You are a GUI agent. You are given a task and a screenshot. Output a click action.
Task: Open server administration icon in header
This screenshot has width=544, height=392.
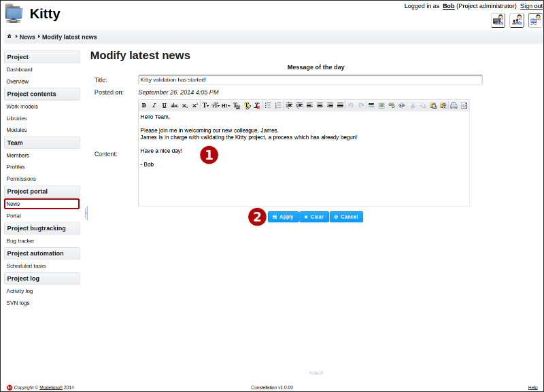tap(498, 20)
